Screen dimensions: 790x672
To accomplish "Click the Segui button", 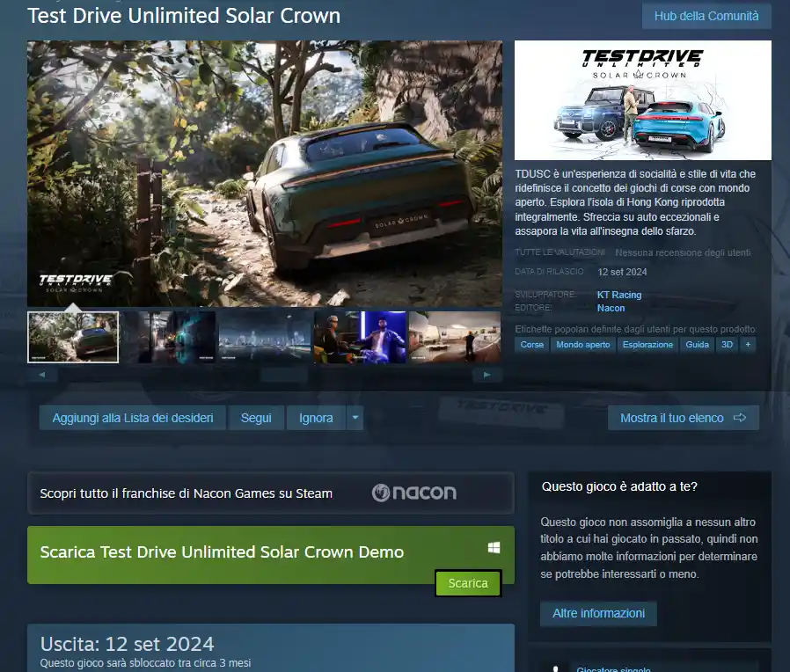I will [x=256, y=418].
